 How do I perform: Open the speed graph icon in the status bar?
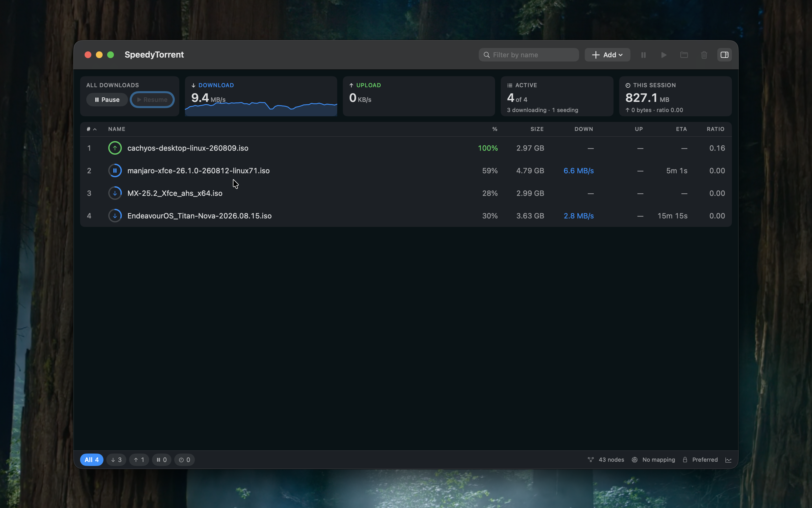pyautogui.click(x=728, y=460)
